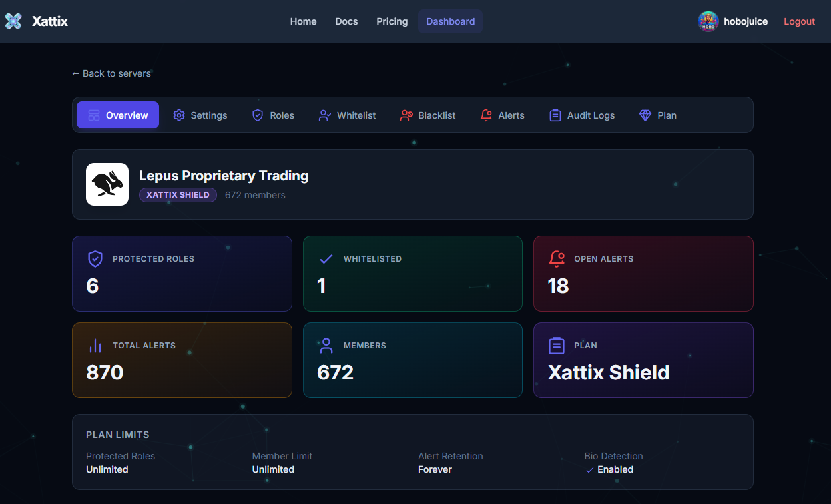The height and width of the screenshot is (504, 831).
Task: Open the Overview tab
Action: pos(118,115)
